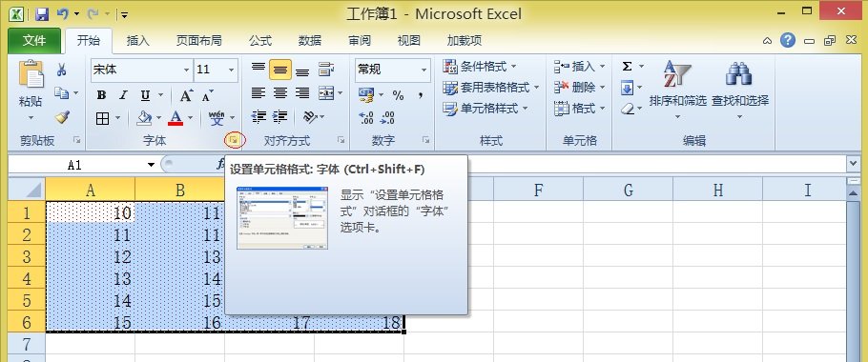Viewport: 868px width, 362px height.
Task: Open 单元格样式 cell styles menu
Action: click(486, 109)
